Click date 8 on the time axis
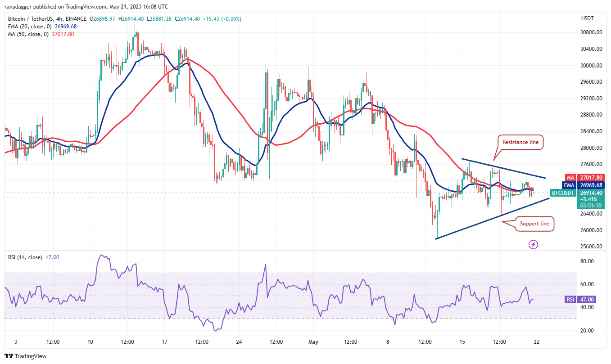 point(388,342)
